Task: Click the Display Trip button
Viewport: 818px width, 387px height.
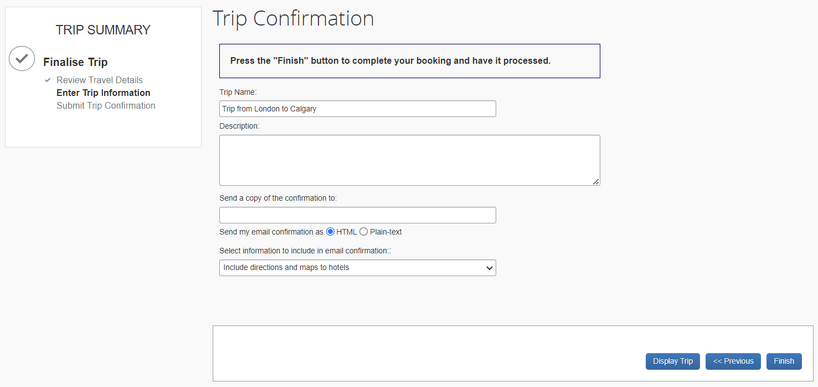Action: (x=672, y=361)
